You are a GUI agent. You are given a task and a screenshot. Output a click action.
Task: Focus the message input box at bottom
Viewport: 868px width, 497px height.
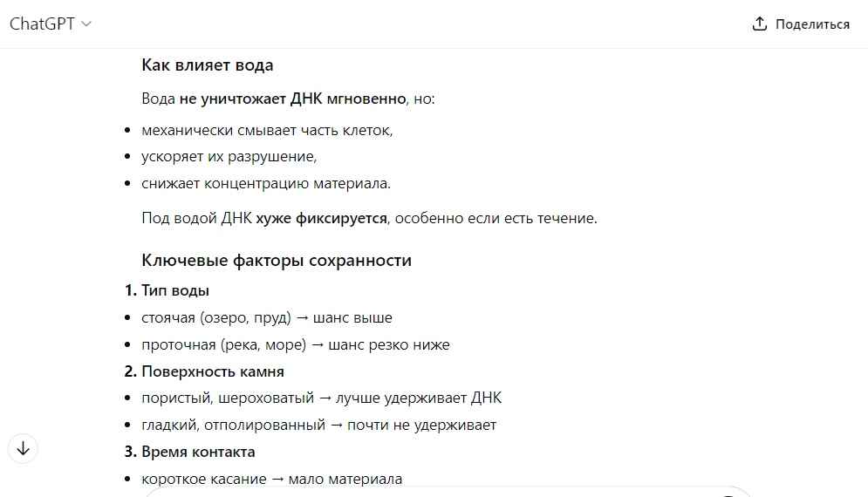(x=448, y=492)
